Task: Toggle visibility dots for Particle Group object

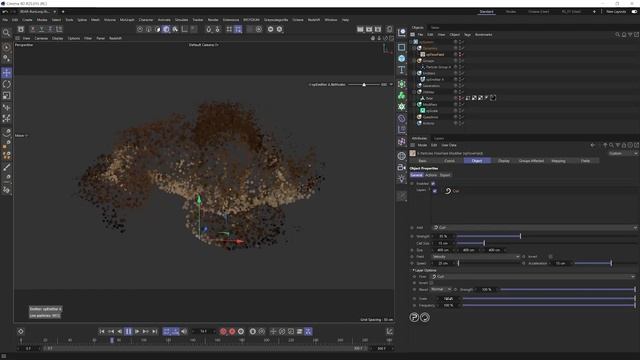Action: coord(460,67)
